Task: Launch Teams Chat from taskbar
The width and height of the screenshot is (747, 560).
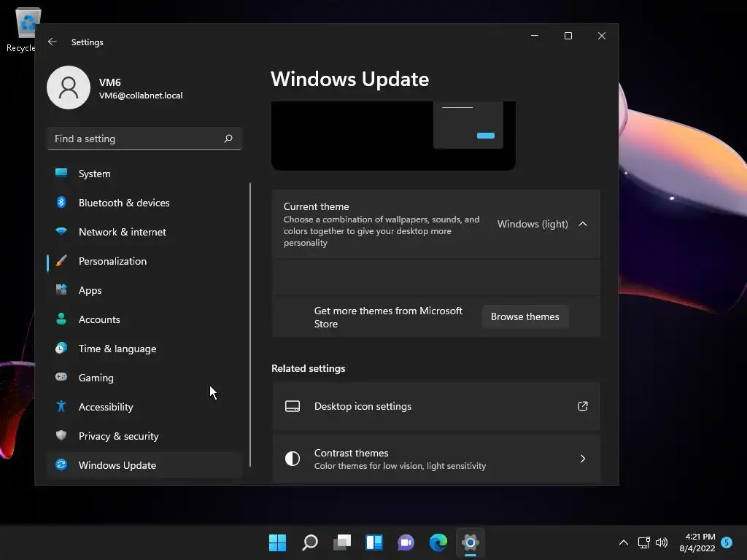Action: point(406,542)
